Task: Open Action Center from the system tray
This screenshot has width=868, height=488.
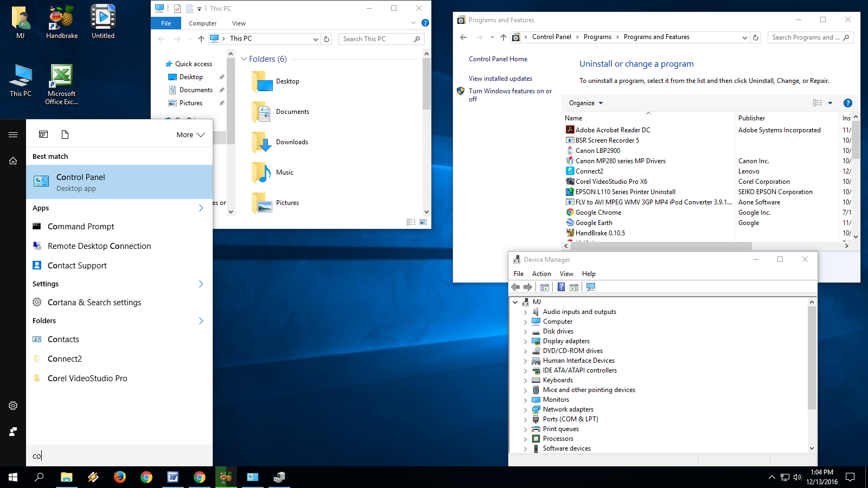Action: pos(851,477)
